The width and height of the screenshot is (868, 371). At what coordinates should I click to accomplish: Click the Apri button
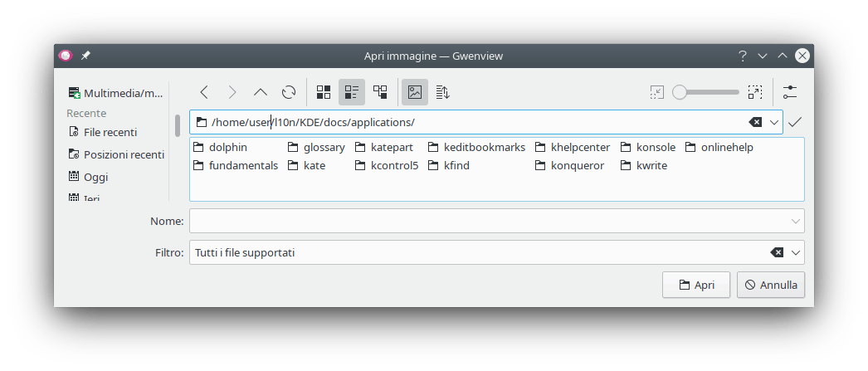click(695, 285)
